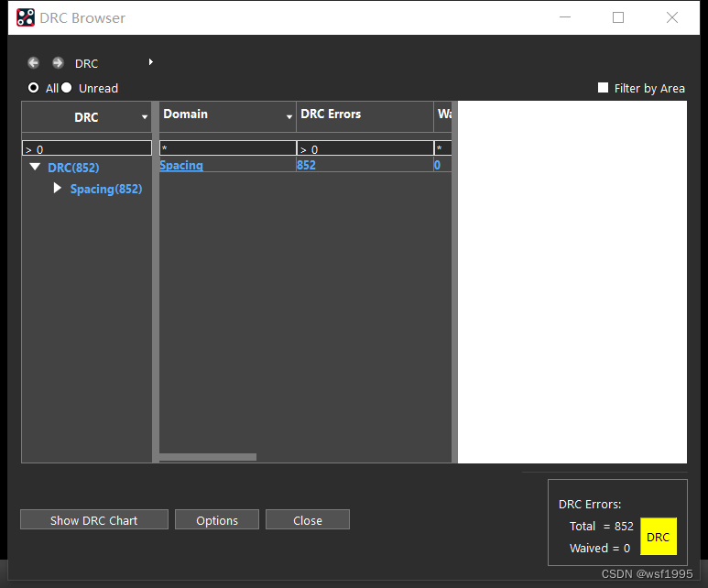Viewport: 708px width, 588px height.
Task: Click the Show DRC Chart button
Action: click(x=94, y=520)
